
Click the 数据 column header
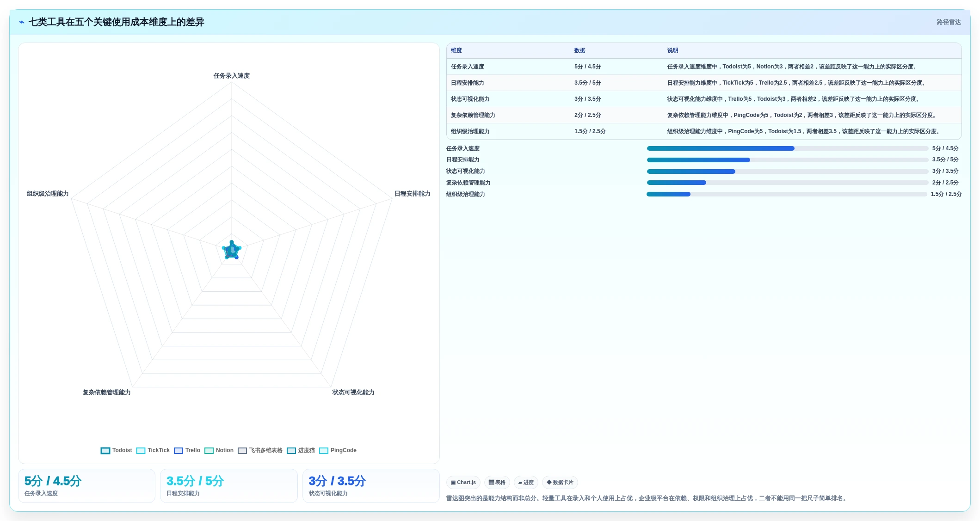(580, 51)
